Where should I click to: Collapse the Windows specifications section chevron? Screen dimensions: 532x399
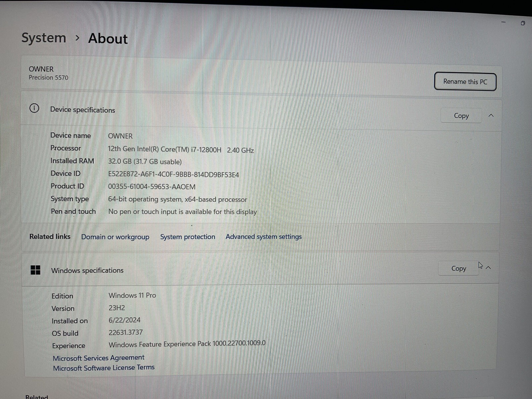488,267
